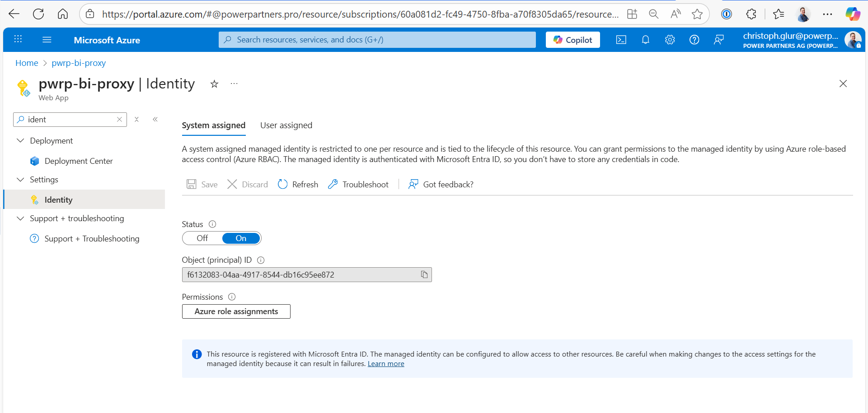Click the sidebar menu search field with ident

click(x=70, y=120)
